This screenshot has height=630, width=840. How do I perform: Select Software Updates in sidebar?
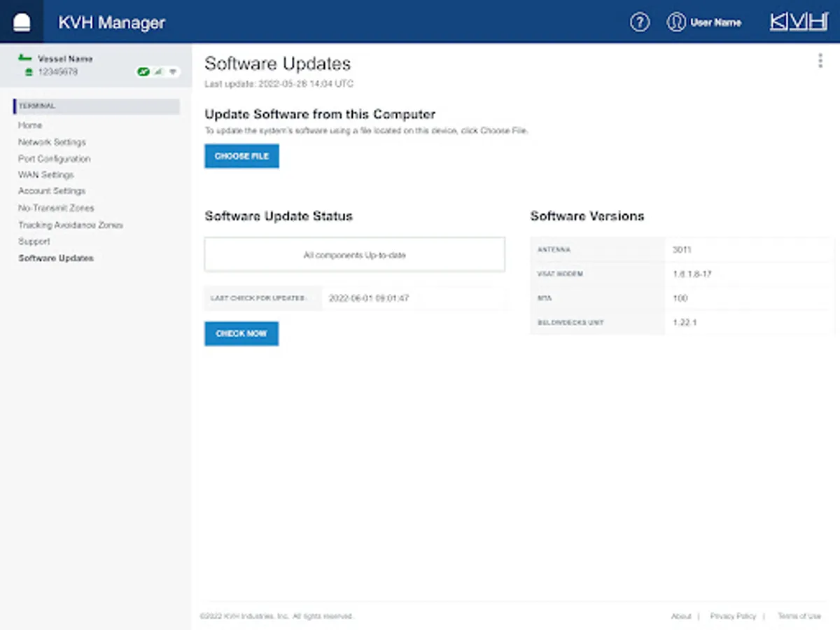click(56, 258)
